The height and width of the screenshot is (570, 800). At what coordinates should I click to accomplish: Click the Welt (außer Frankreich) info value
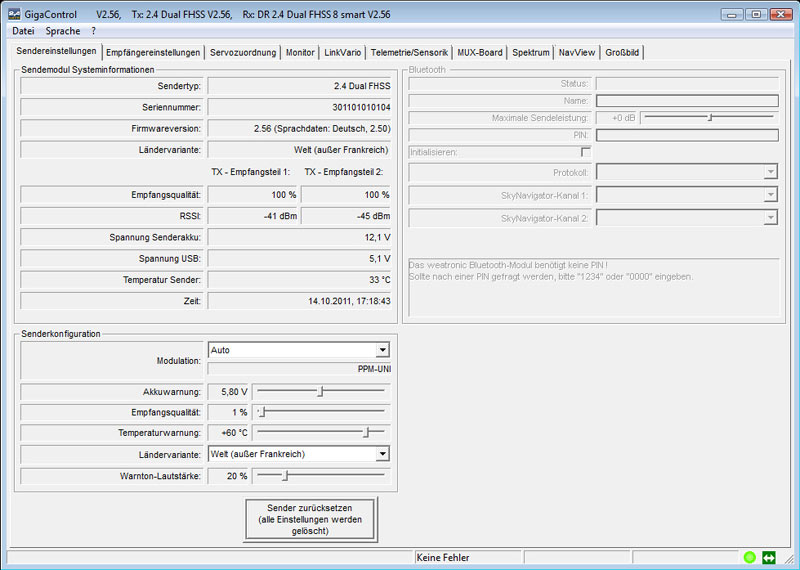pos(341,150)
